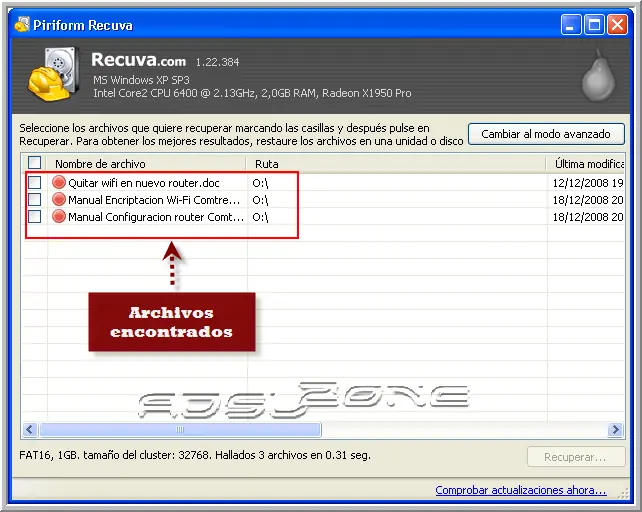Image resolution: width=642 pixels, height=512 pixels.
Task: Click date 12/12/2008 19 in first row
Action: coord(588,183)
